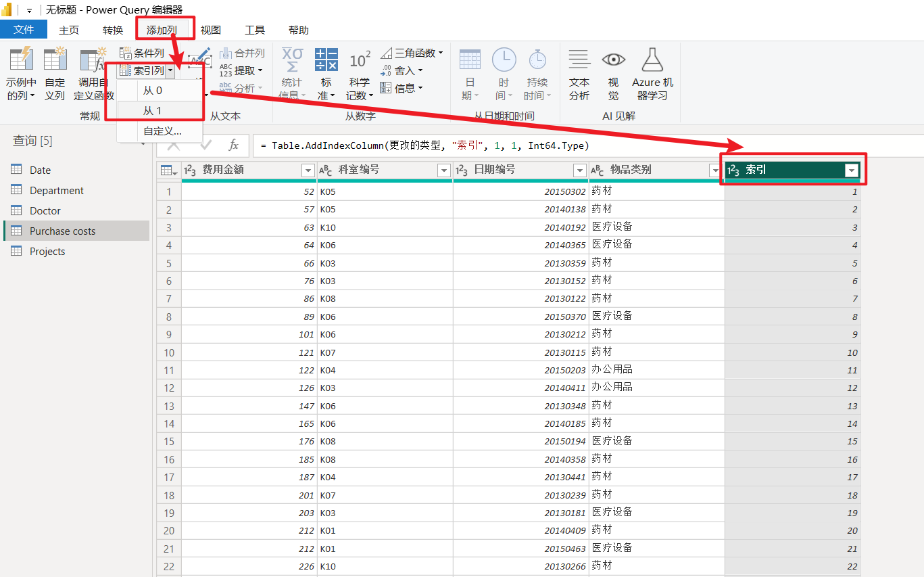Viewport: 924px width, 577px height.
Task: Click the 示例中的列 icon
Action: (21, 60)
